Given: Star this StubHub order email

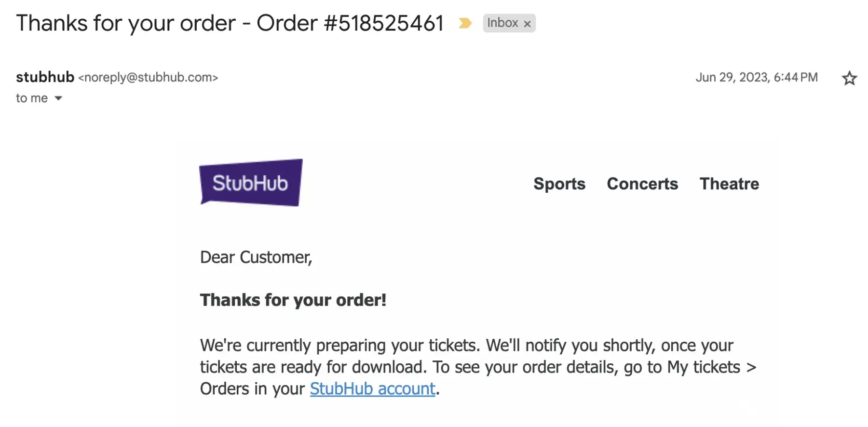Looking at the screenshot, I should pos(849,78).
